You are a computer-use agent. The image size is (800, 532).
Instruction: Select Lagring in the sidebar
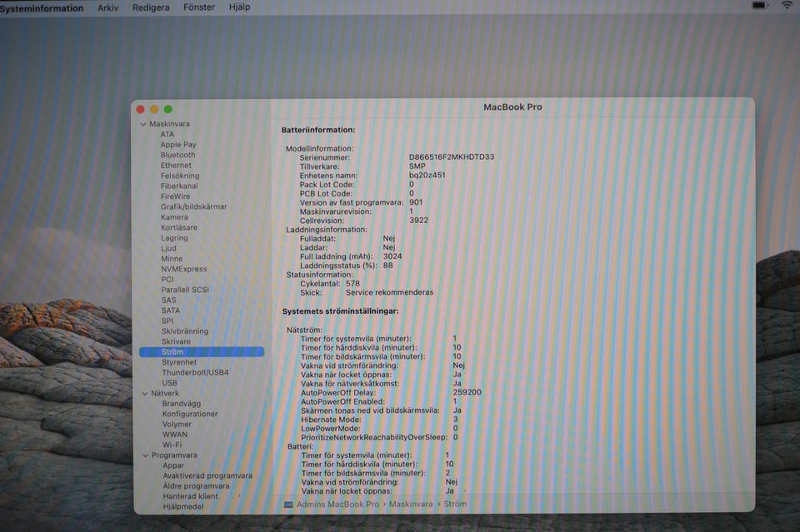coord(174,238)
